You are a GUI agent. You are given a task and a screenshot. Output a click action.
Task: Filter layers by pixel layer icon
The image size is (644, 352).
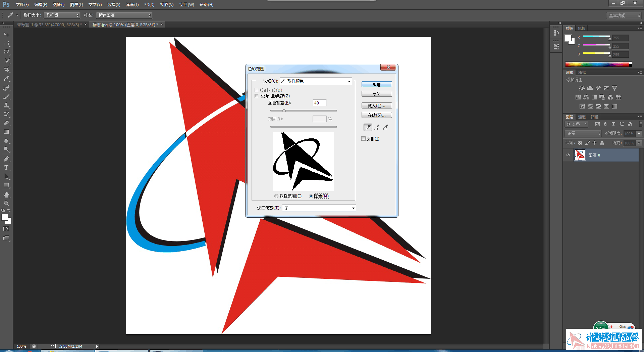click(597, 124)
